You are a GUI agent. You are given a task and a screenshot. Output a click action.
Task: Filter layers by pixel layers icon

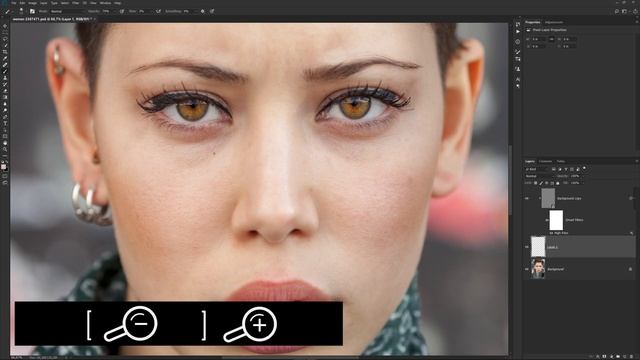553,169
